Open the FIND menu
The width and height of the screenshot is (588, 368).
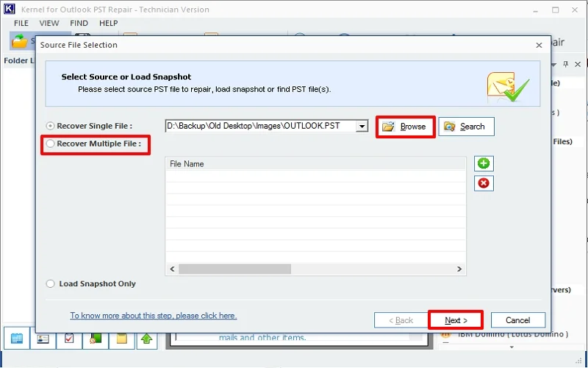[x=79, y=24]
